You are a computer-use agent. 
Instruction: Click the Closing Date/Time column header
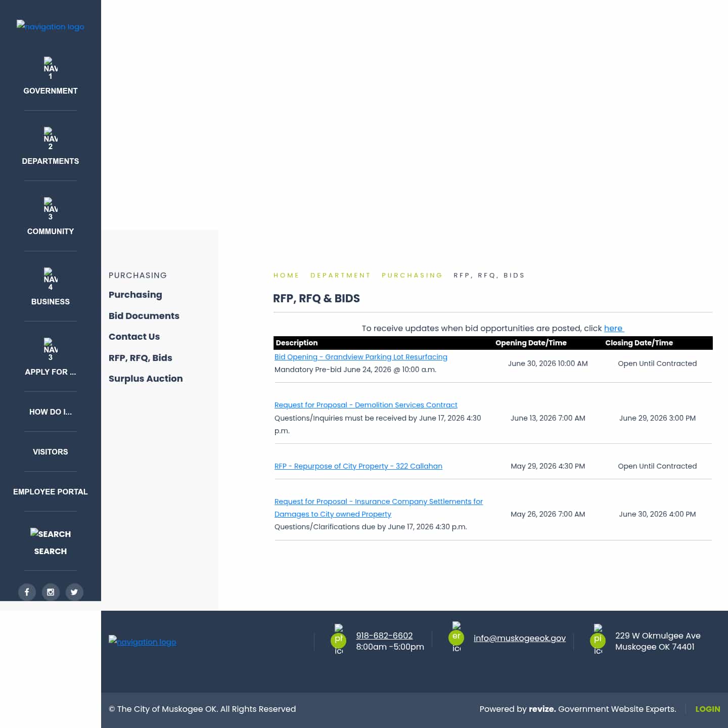(639, 343)
